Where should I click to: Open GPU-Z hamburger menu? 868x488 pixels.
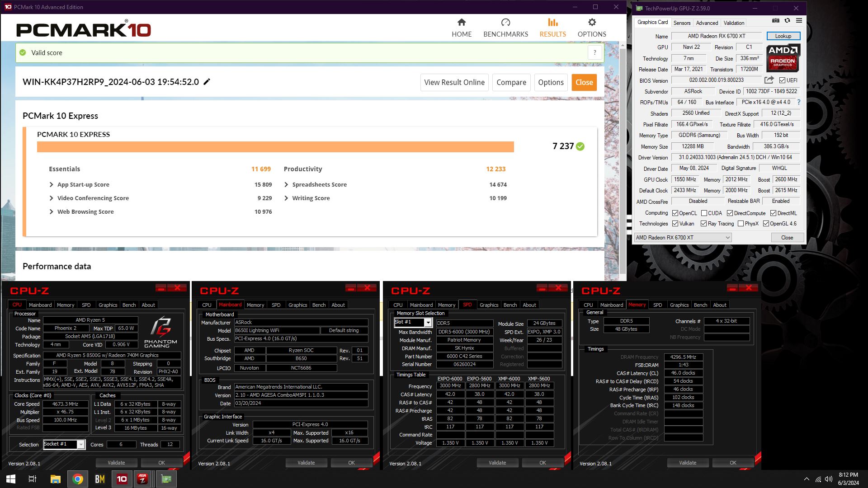click(799, 20)
